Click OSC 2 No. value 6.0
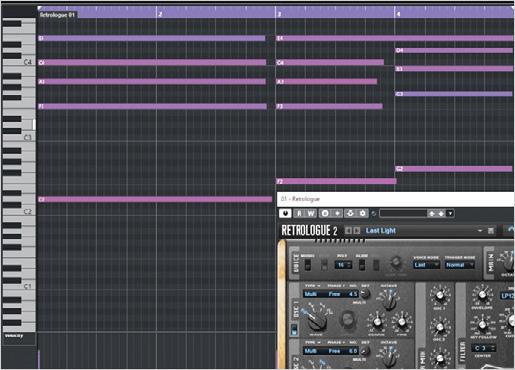The width and height of the screenshot is (515, 370). [x=353, y=351]
